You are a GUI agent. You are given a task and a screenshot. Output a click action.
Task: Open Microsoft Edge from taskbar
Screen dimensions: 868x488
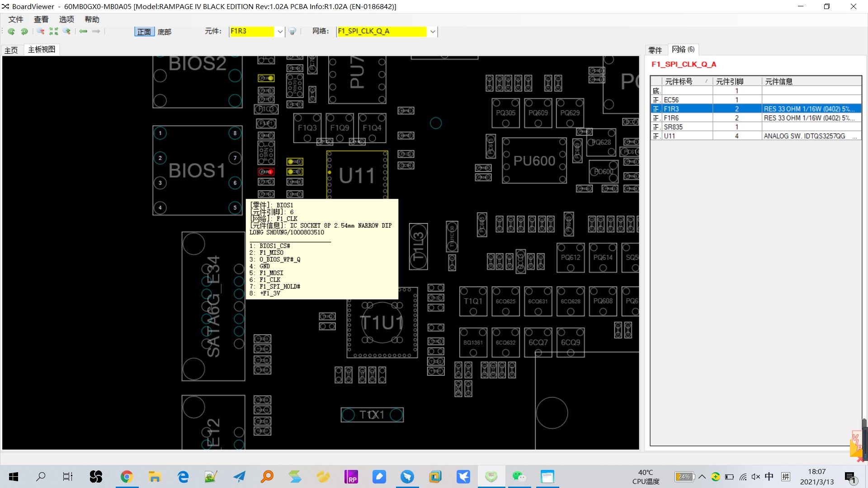(x=183, y=477)
